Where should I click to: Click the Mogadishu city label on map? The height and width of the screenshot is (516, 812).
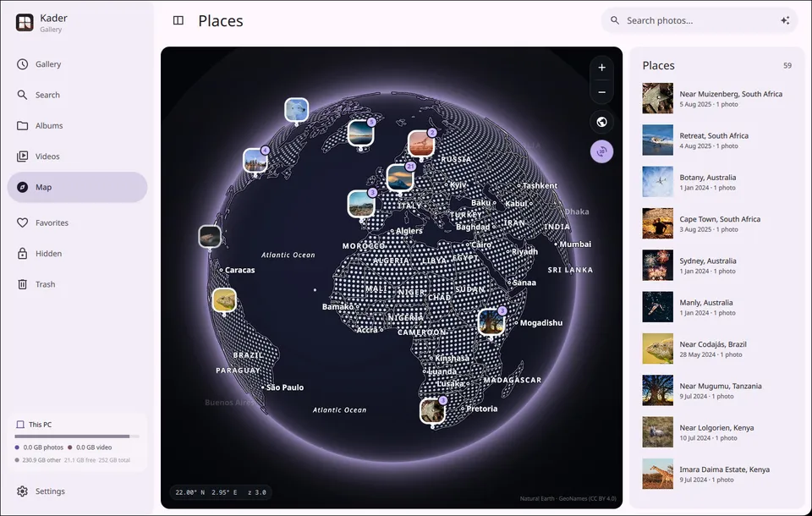[541, 323]
